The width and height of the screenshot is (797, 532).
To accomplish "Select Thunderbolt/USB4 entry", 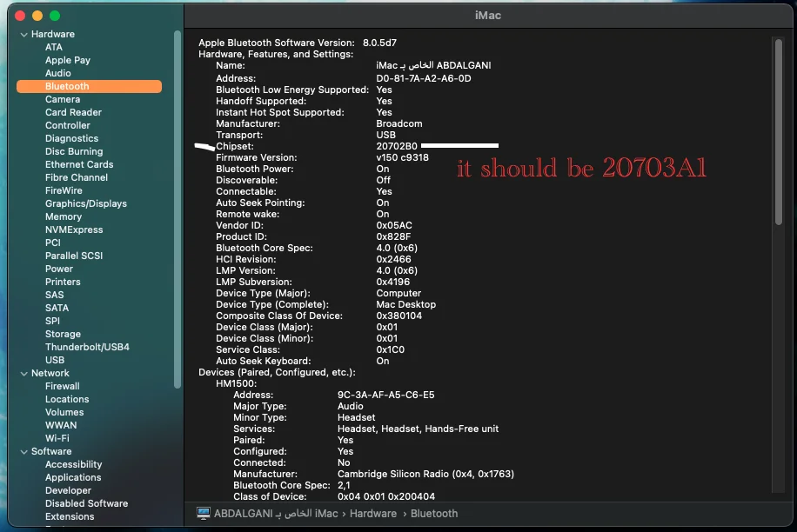I will coord(87,347).
